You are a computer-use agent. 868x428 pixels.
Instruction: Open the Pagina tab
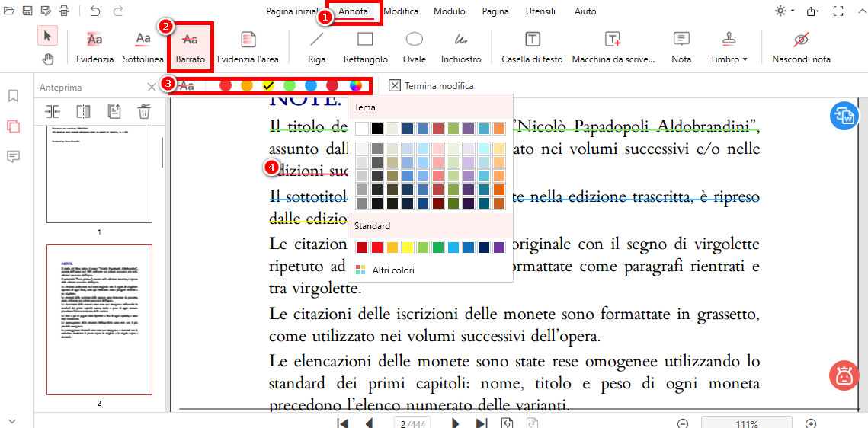495,11
